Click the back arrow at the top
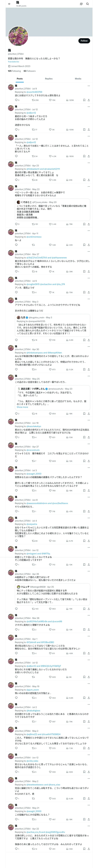This screenshot has width=98, height=868. pyautogui.click(x=9, y=4)
